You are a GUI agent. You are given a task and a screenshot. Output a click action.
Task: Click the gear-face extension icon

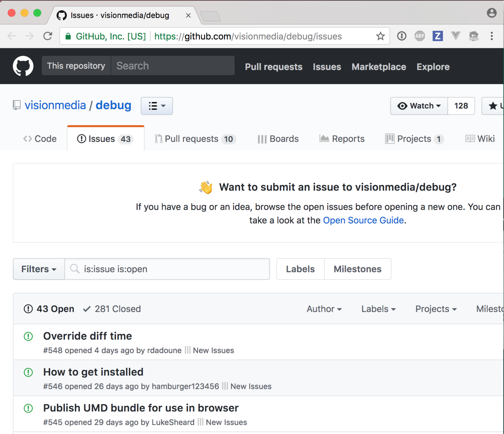click(473, 36)
